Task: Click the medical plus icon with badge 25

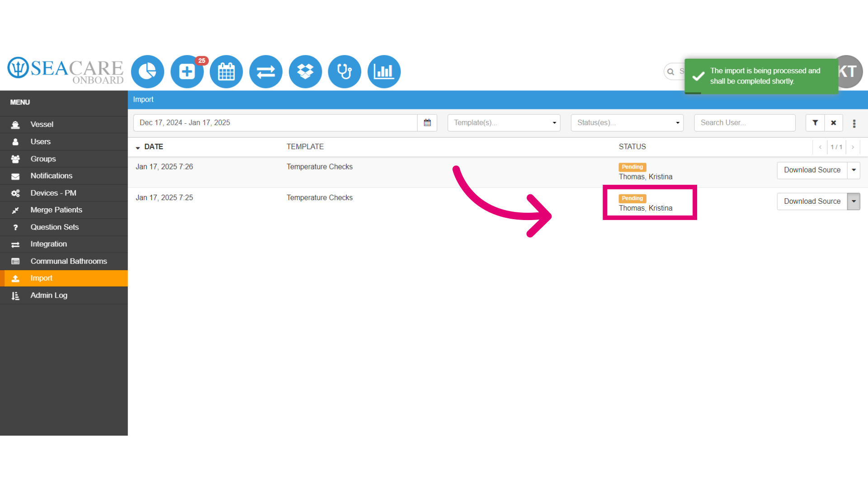Action: click(187, 71)
